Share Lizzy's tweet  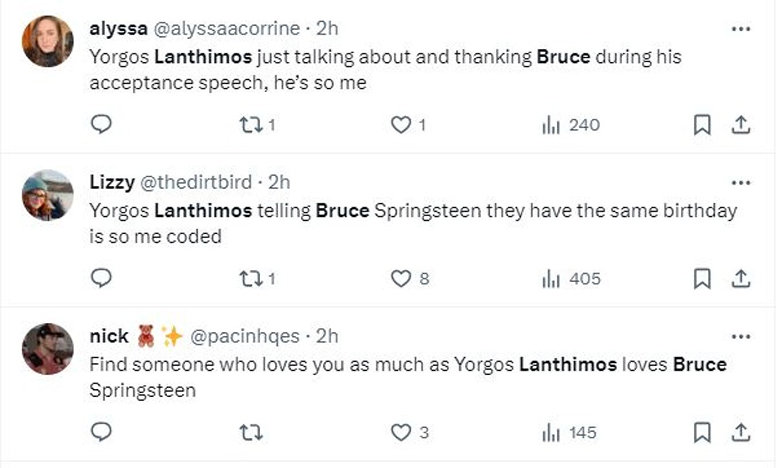click(740, 278)
